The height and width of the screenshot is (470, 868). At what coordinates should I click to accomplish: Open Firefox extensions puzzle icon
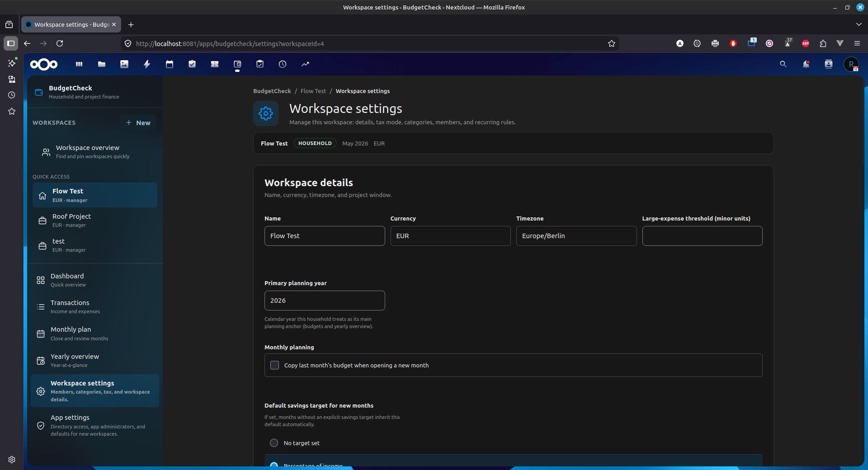823,43
